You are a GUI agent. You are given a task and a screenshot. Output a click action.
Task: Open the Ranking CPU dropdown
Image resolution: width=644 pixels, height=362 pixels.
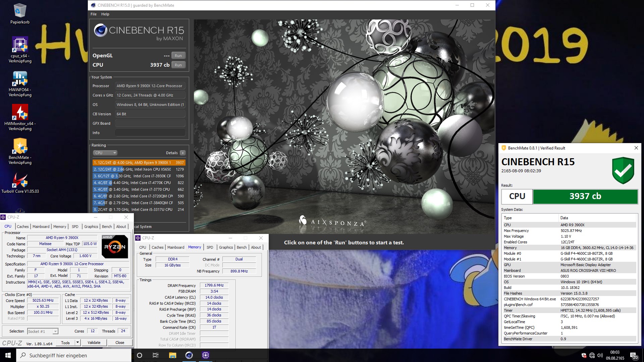(x=105, y=153)
